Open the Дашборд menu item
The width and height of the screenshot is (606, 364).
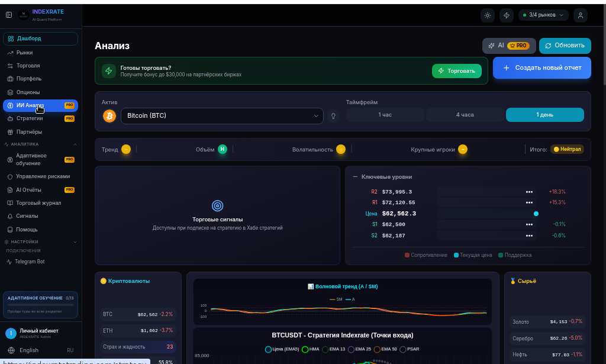coord(41,38)
